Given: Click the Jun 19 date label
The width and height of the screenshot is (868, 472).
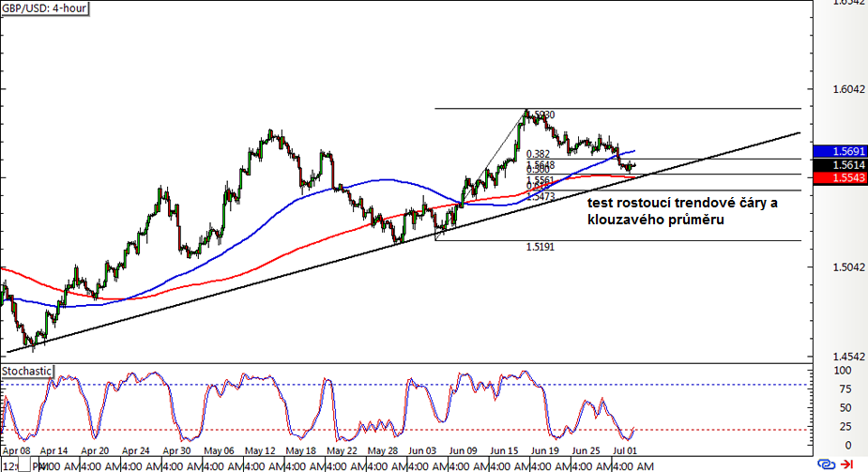Looking at the screenshot, I should (x=544, y=451).
